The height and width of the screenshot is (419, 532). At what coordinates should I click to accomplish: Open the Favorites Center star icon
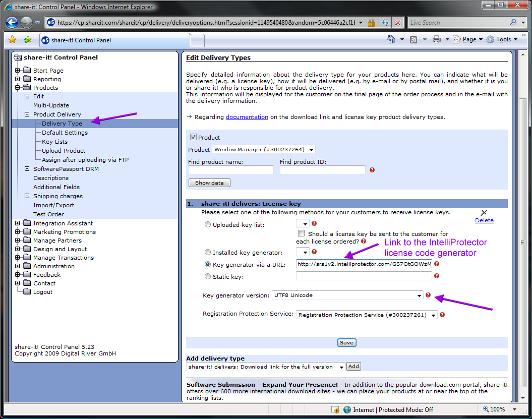(13, 40)
